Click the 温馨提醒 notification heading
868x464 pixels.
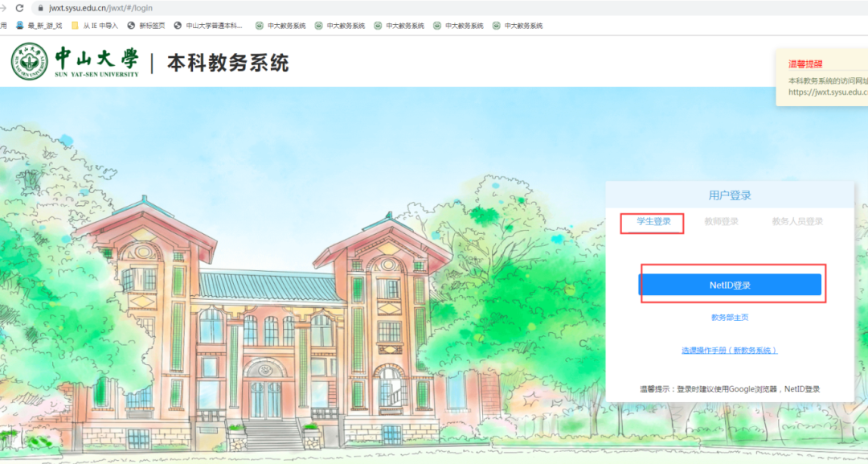click(x=805, y=64)
